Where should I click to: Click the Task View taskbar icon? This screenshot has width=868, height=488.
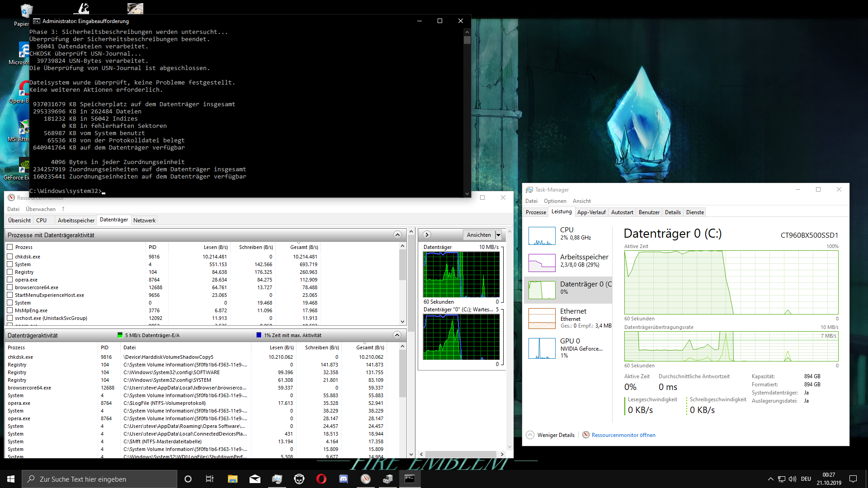pos(209,479)
